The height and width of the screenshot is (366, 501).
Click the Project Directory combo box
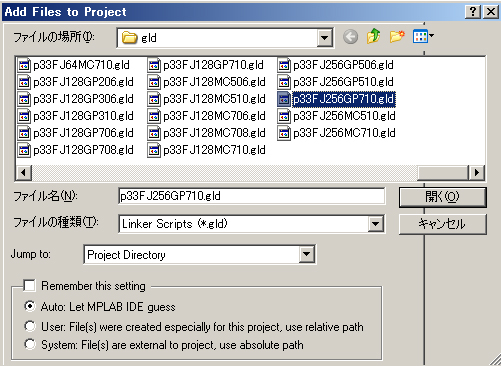point(199,255)
